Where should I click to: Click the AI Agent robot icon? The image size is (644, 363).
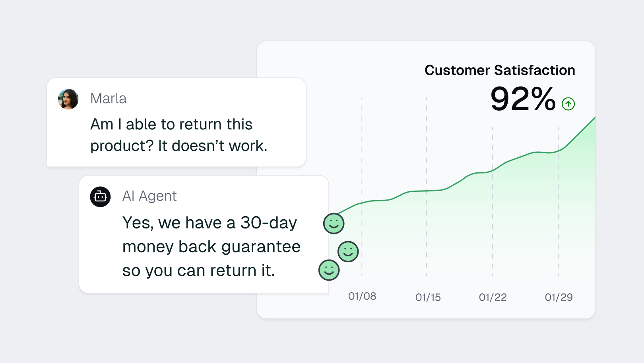[x=100, y=197]
